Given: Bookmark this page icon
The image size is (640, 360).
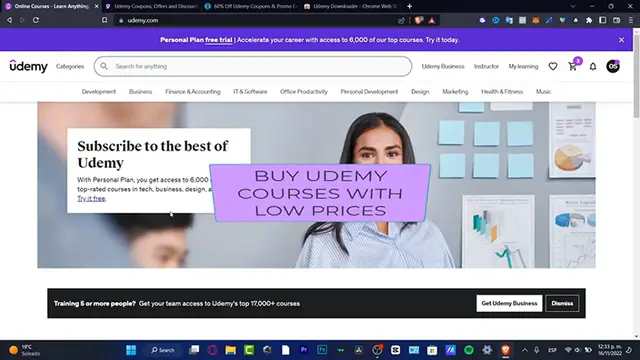Looking at the screenshot, I should tap(104, 20).
